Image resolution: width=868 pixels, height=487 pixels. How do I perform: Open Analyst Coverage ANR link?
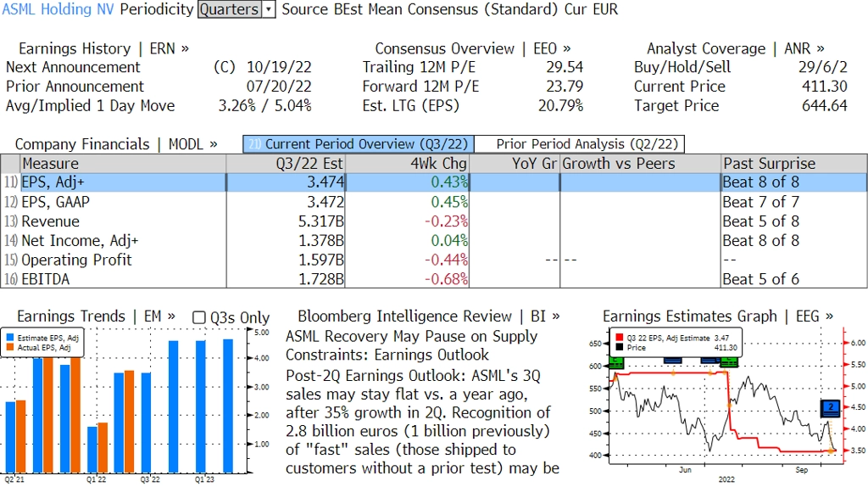pos(735,48)
